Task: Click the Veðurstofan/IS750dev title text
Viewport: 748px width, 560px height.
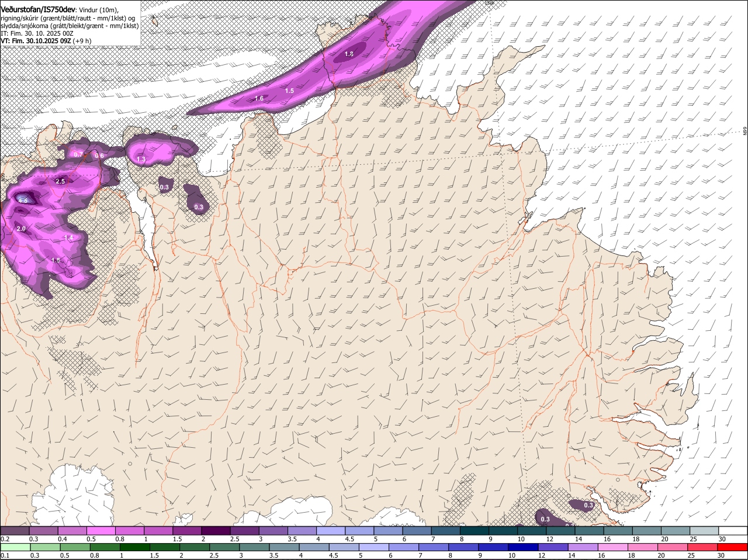Action: [x=38, y=9]
